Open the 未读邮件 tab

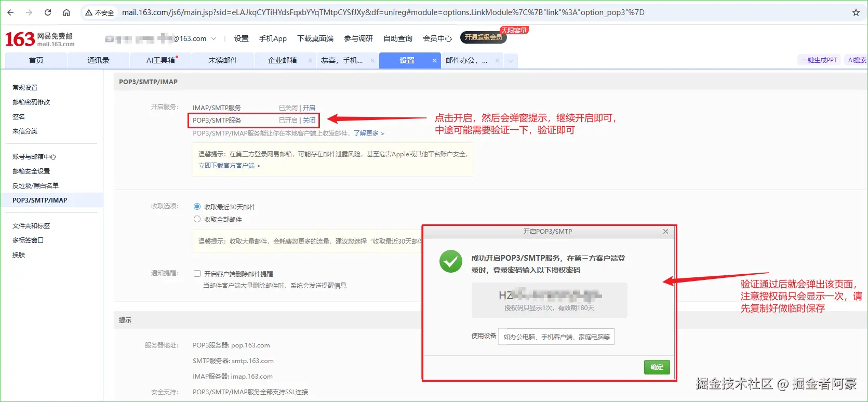[x=223, y=60]
